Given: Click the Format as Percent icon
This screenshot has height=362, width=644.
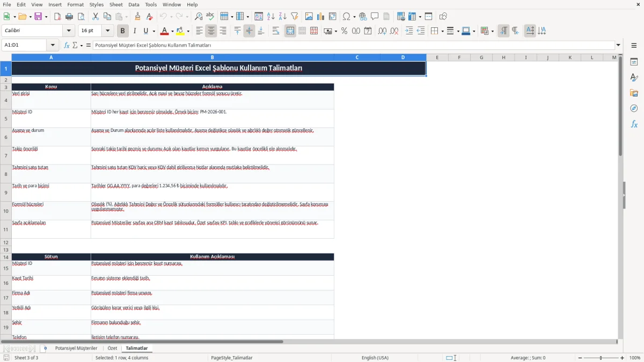Looking at the screenshot, I should click(x=344, y=31).
